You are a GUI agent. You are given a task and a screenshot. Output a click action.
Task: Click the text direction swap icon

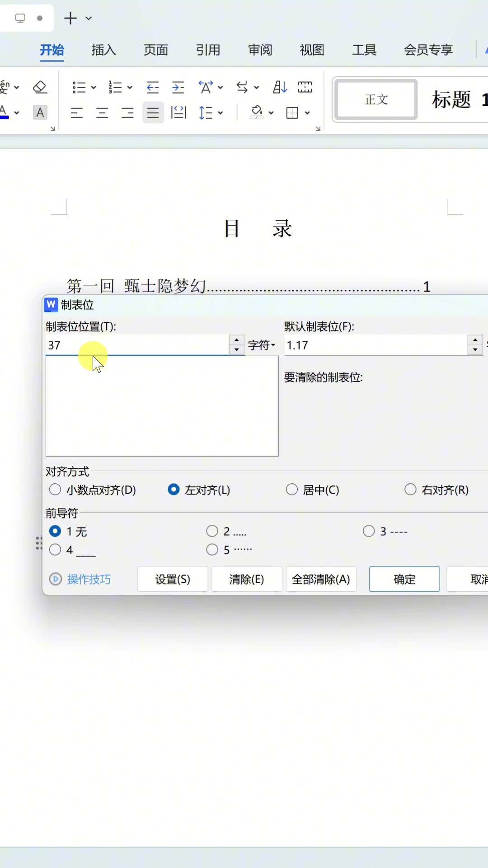(242, 87)
